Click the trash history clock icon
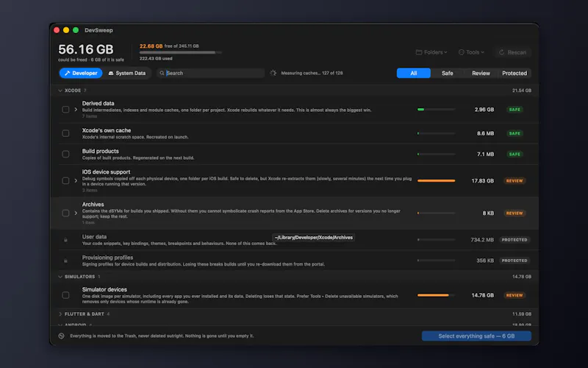This screenshot has width=588, height=368. pos(61,336)
